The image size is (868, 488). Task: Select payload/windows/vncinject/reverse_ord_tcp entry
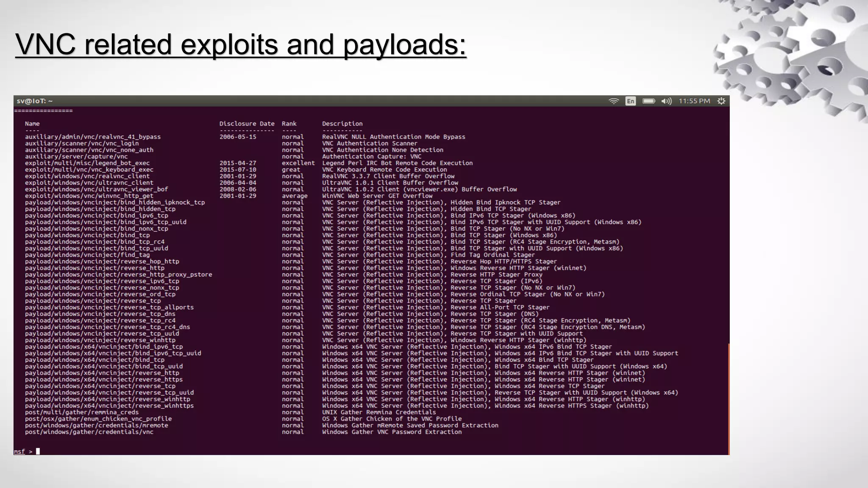tap(100, 294)
